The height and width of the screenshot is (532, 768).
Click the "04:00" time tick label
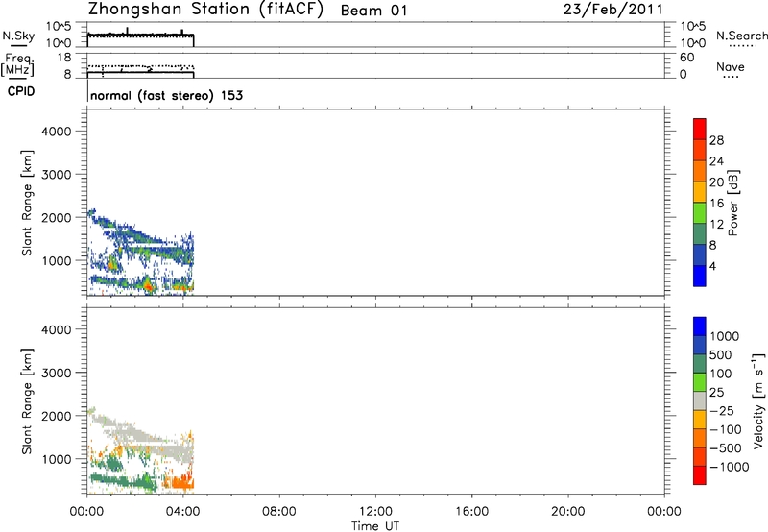tap(182, 512)
